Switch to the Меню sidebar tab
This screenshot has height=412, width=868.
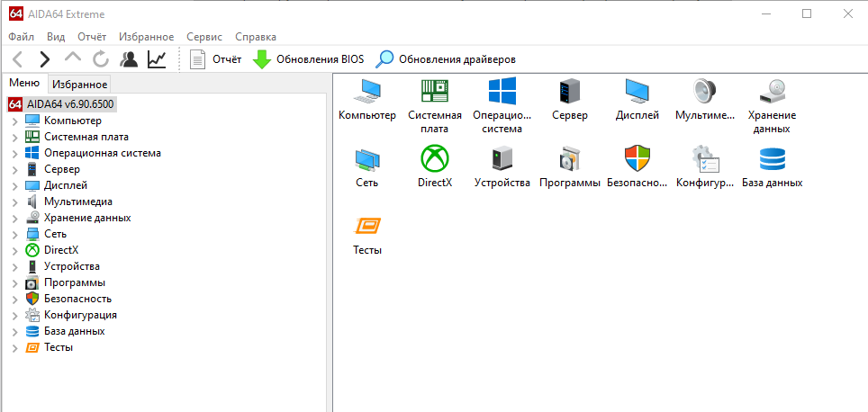[x=24, y=83]
